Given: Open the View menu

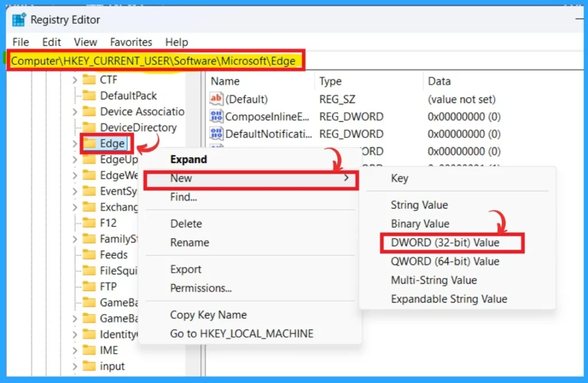Looking at the screenshot, I should (85, 42).
